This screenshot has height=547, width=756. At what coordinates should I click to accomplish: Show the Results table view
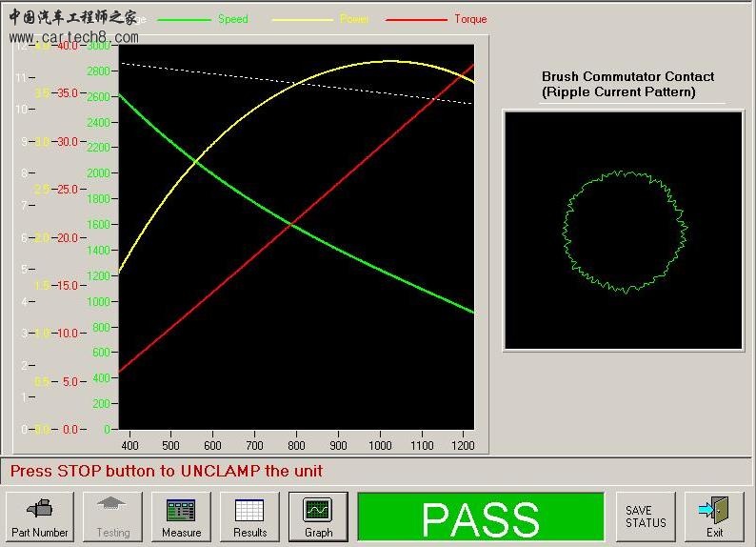coord(249,517)
